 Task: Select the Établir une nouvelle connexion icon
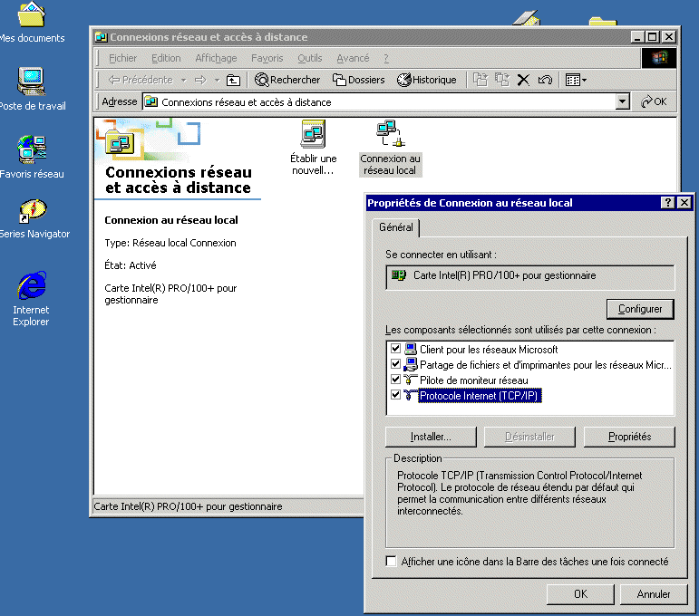coord(313,148)
